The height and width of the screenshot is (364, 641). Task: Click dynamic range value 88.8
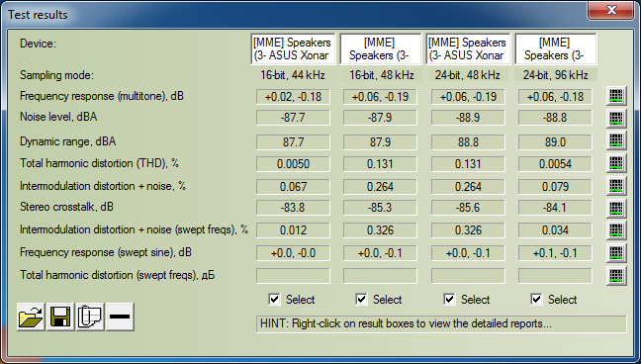click(468, 142)
